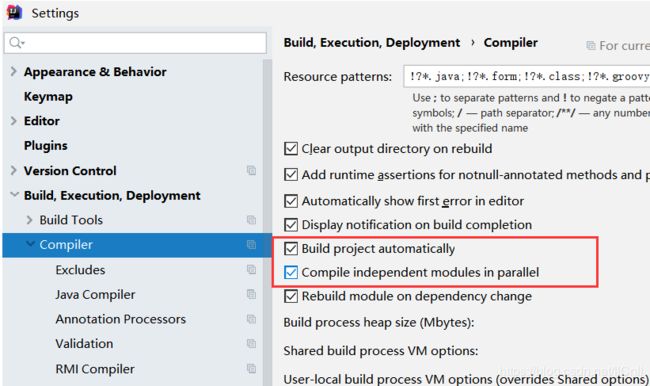Select the Validation compiler page
The image size is (650, 386).
tap(84, 344)
